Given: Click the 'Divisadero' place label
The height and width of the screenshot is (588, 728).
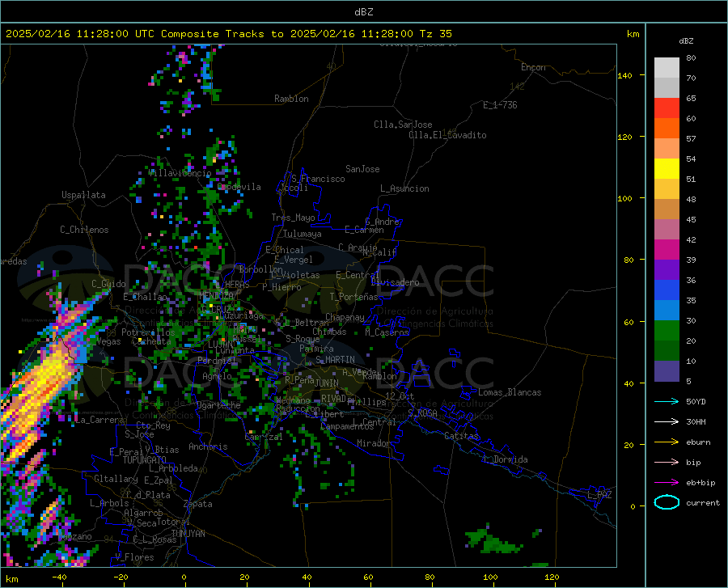Looking at the screenshot, I should point(395,282).
